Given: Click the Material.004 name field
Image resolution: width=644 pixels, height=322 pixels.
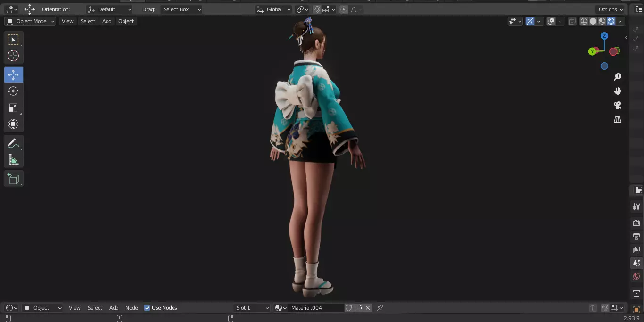Looking at the screenshot, I should 316,308.
